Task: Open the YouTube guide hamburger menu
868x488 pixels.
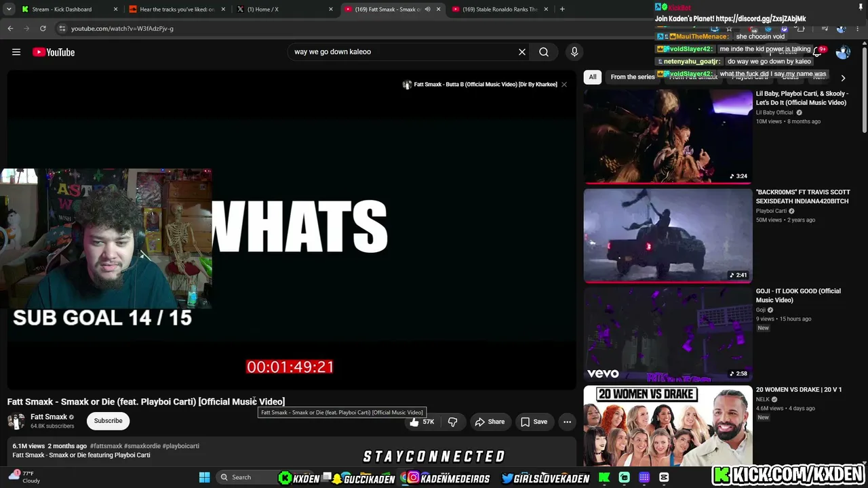Action: point(16,52)
